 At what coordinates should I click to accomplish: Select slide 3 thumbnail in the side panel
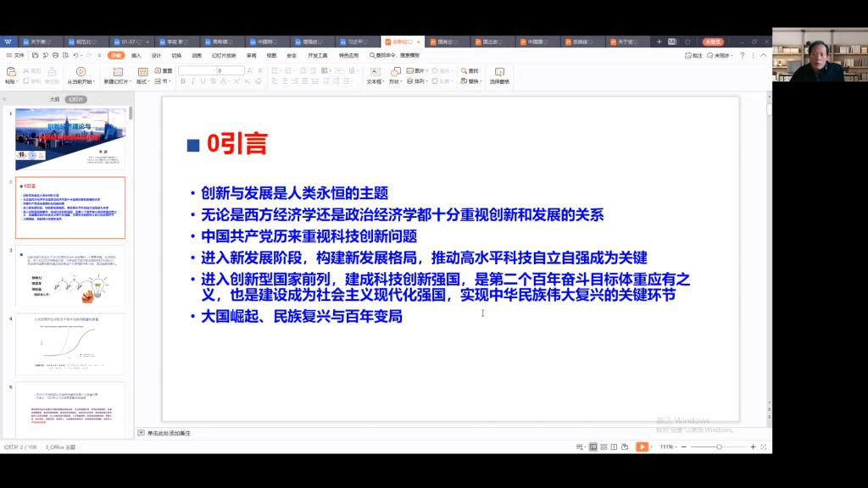click(x=70, y=276)
